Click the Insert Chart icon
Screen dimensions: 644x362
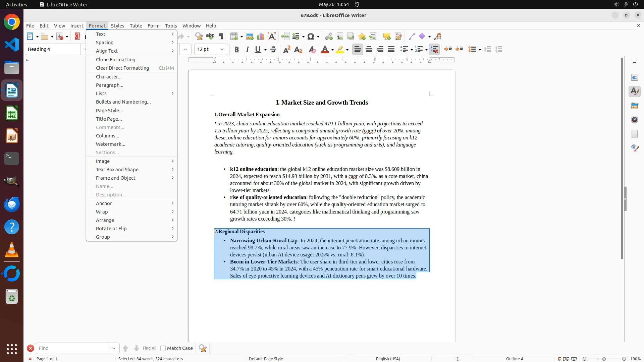261,37
